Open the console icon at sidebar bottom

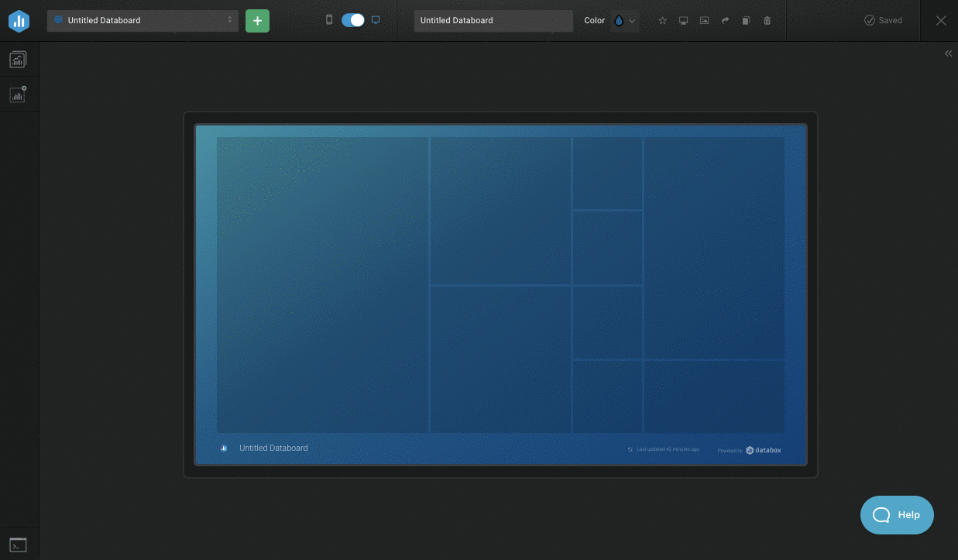coord(18,545)
